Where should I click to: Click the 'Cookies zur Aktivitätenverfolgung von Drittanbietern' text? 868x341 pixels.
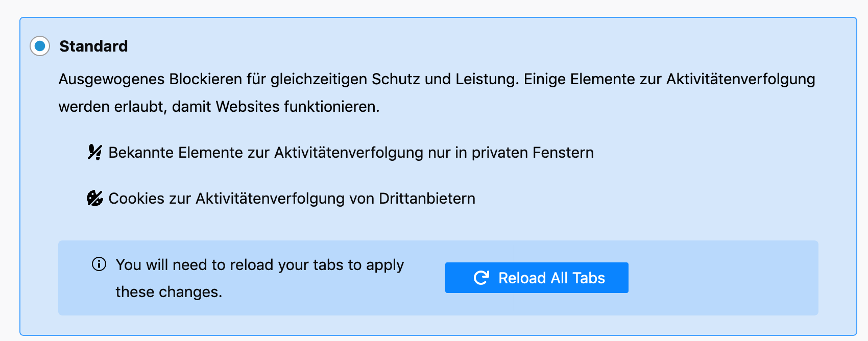292,199
